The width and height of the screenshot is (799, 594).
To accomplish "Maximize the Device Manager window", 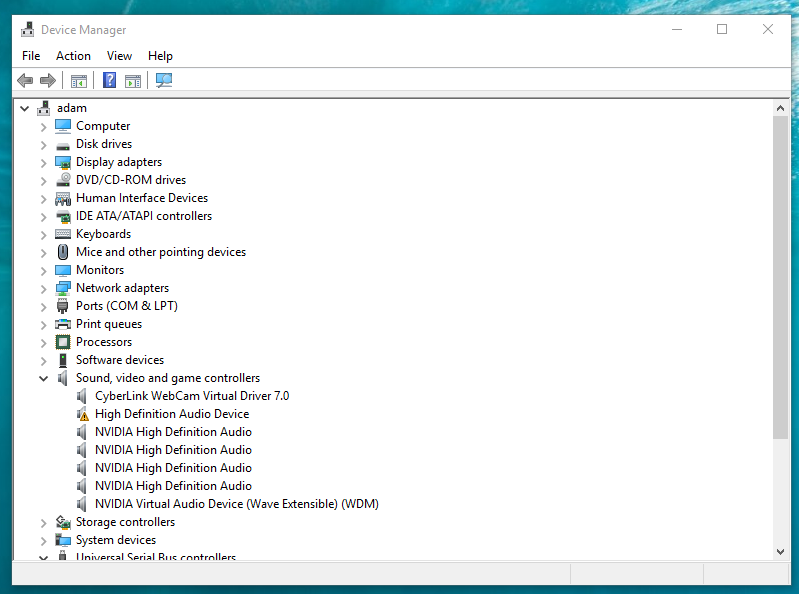I will click(x=722, y=29).
